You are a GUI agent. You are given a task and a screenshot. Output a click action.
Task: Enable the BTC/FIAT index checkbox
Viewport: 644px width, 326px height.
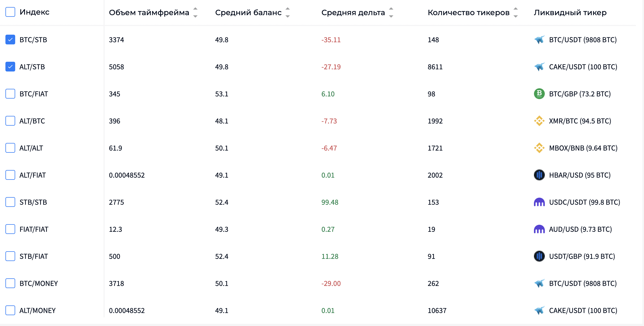[10, 94]
